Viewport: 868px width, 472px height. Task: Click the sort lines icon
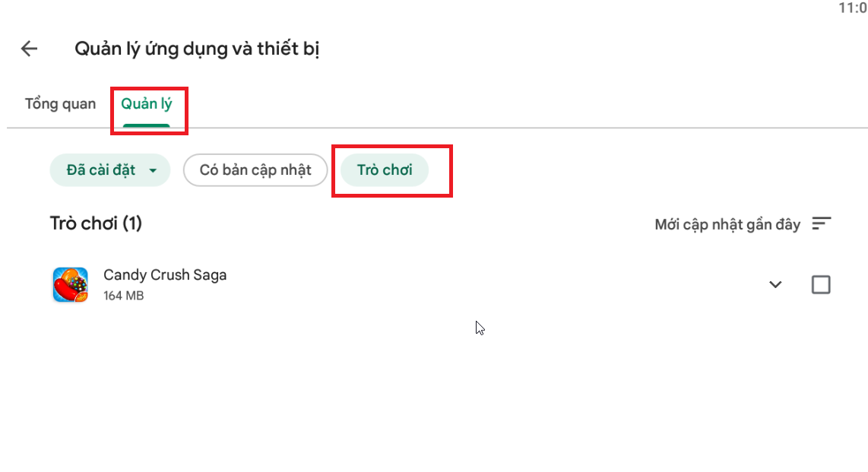coord(821,224)
